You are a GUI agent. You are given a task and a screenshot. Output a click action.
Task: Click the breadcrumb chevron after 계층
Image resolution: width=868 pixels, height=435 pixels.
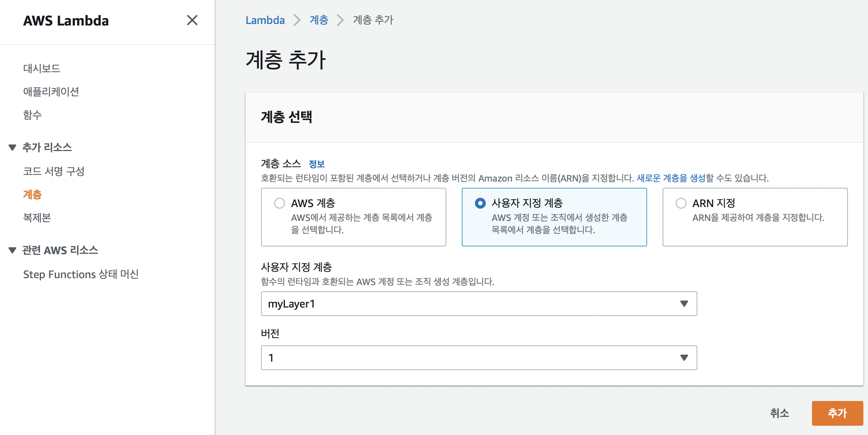tap(340, 20)
